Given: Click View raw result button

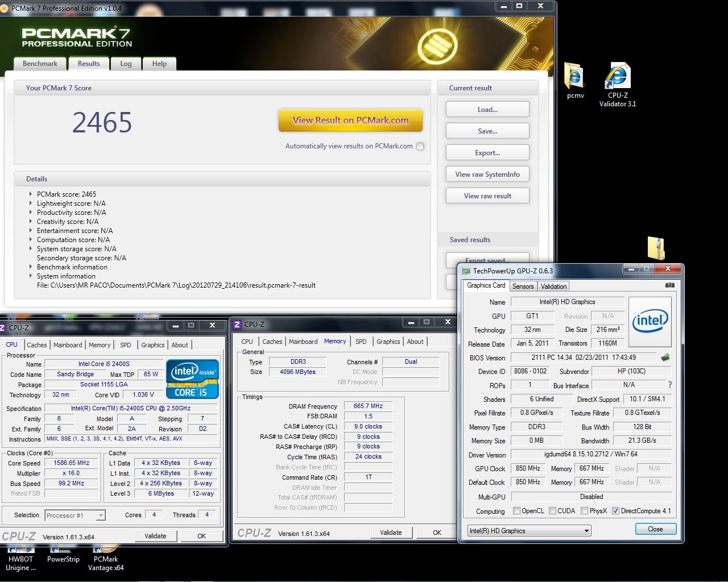Looking at the screenshot, I should [x=487, y=196].
